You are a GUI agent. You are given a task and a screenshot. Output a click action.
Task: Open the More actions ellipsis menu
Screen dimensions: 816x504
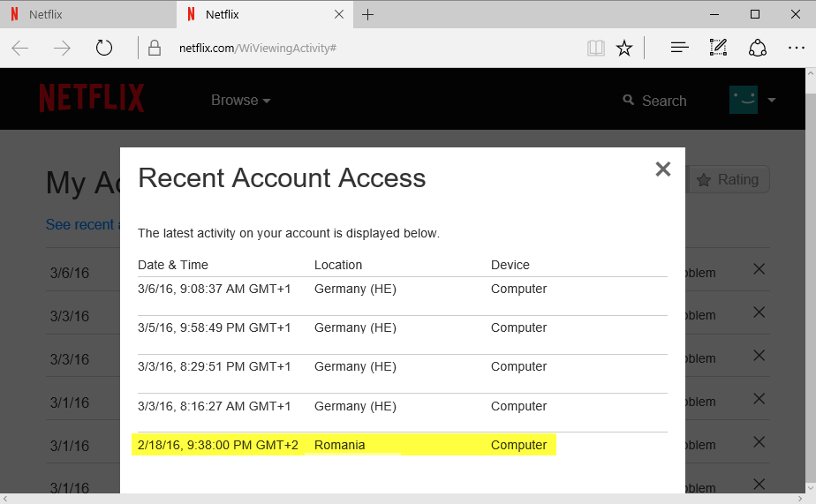tap(795, 48)
